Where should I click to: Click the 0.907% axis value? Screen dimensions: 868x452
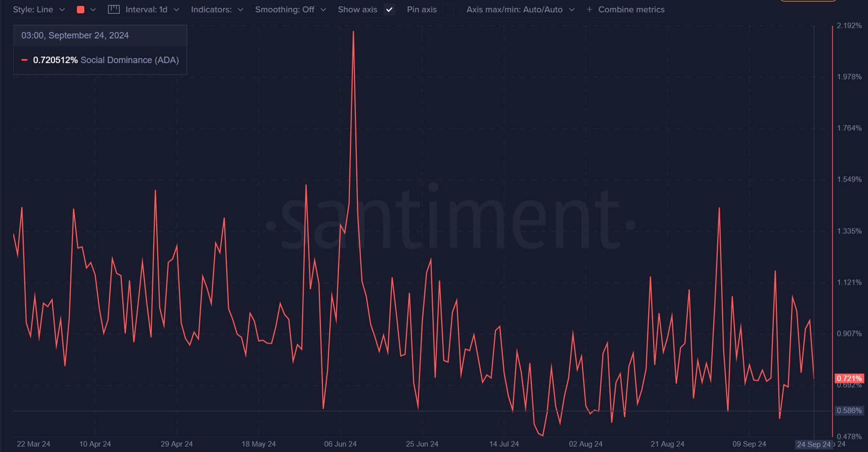point(849,333)
